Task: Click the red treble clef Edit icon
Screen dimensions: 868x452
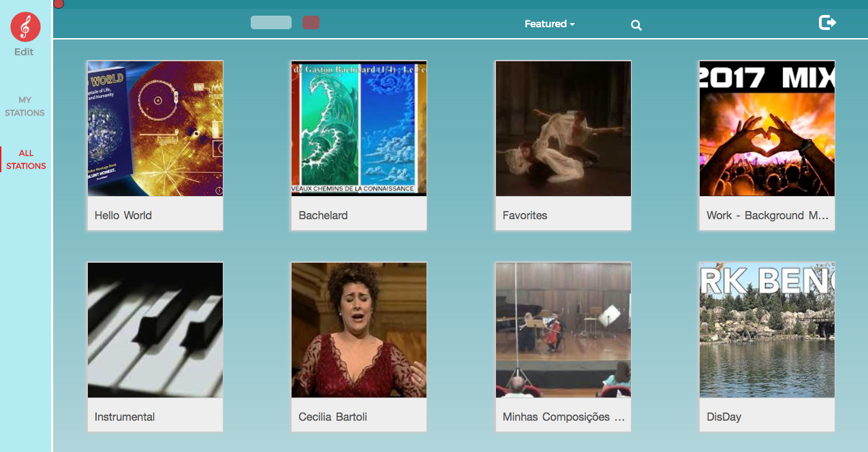Action: [25, 27]
